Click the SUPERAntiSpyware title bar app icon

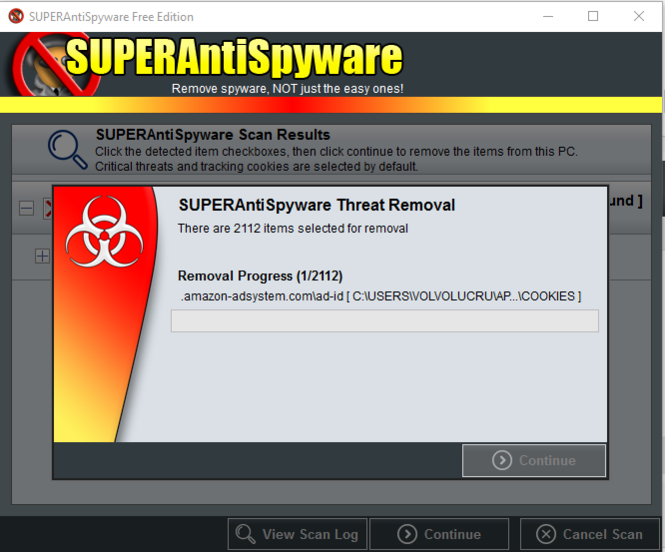tap(16, 17)
